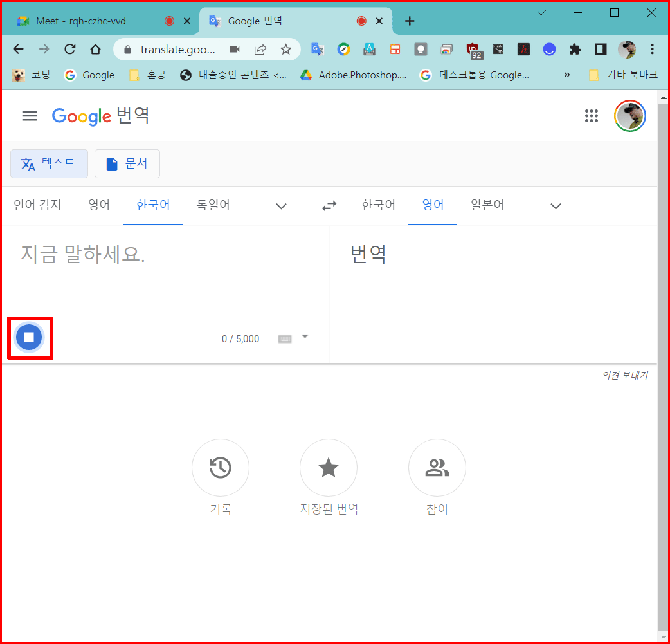Open Chrome three-dot menu
Screen dimensions: 670x644
pyautogui.click(x=652, y=50)
